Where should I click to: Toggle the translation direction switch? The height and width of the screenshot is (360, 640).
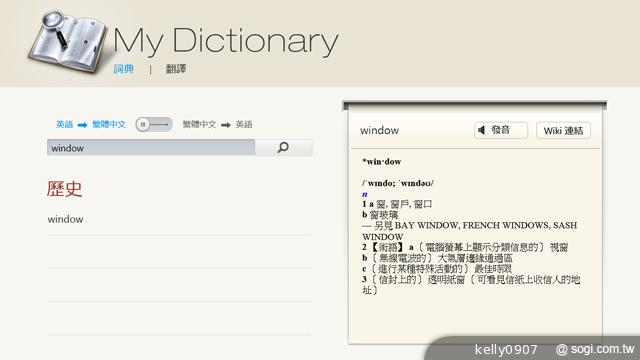[x=154, y=124]
